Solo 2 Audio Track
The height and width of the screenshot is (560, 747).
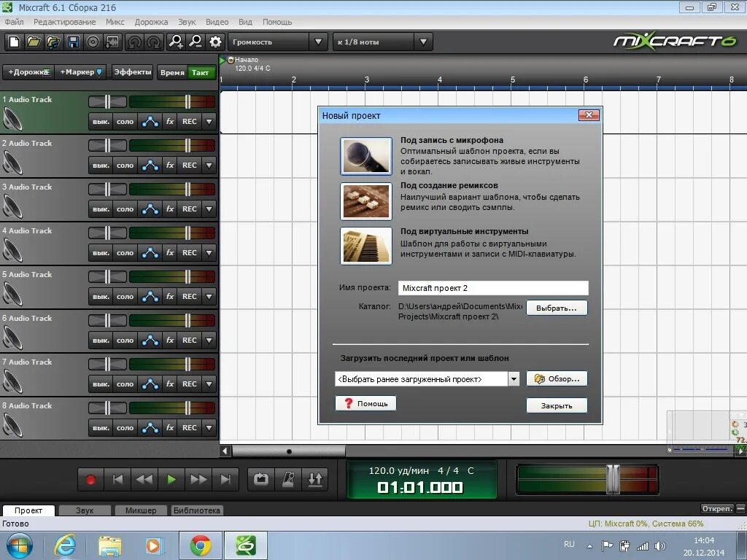coord(125,166)
